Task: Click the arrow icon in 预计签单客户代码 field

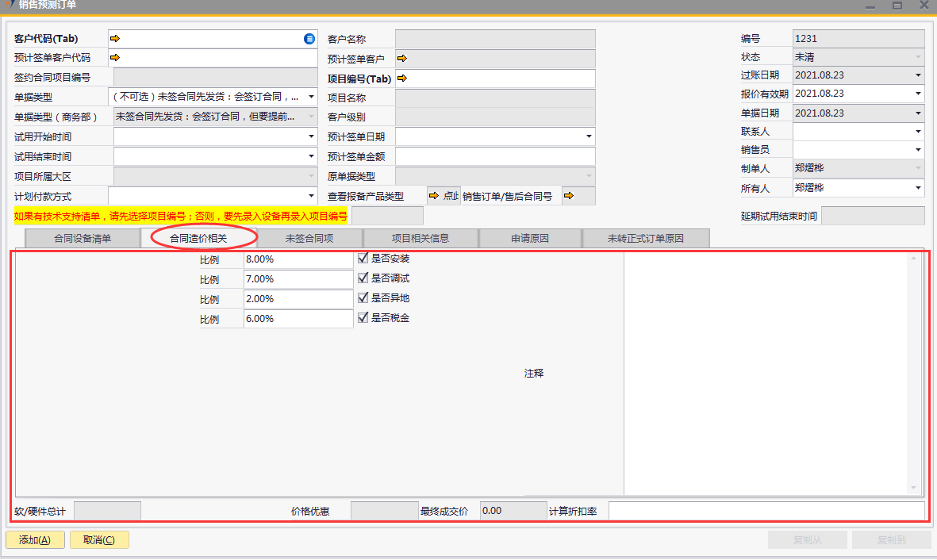Action: (x=114, y=58)
